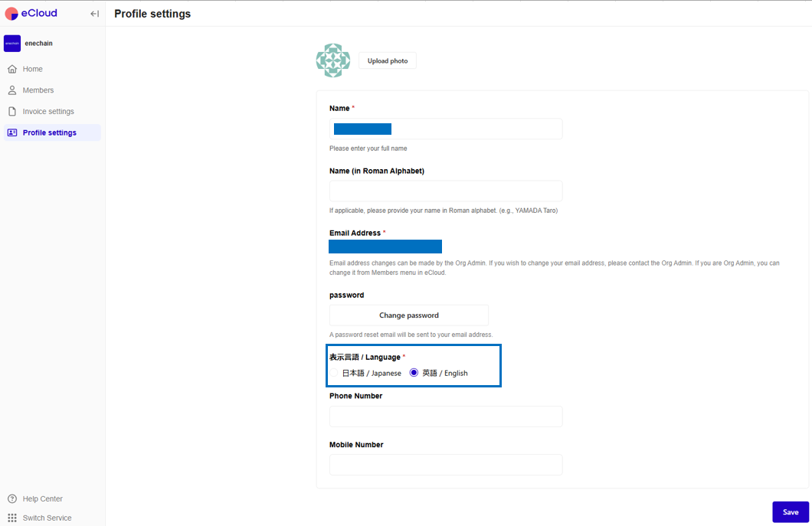Click the Save button
812x526 pixels.
click(x=791, y=511)
